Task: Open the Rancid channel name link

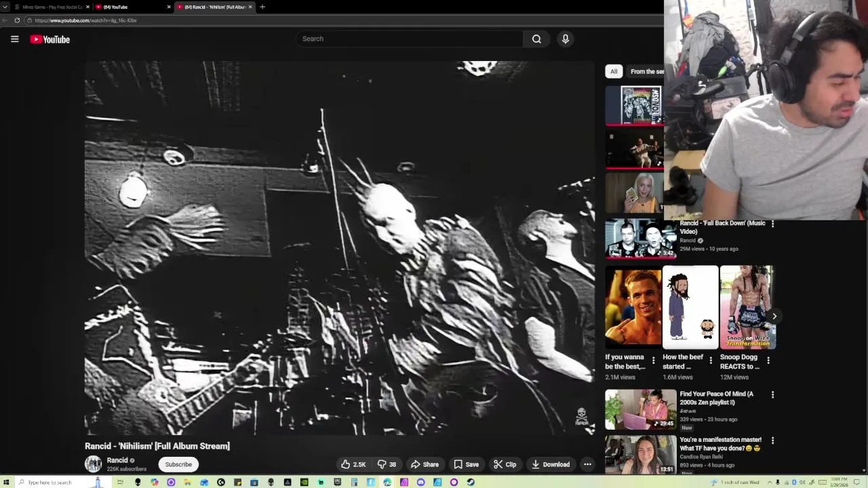Action: [x=117, y=460]
